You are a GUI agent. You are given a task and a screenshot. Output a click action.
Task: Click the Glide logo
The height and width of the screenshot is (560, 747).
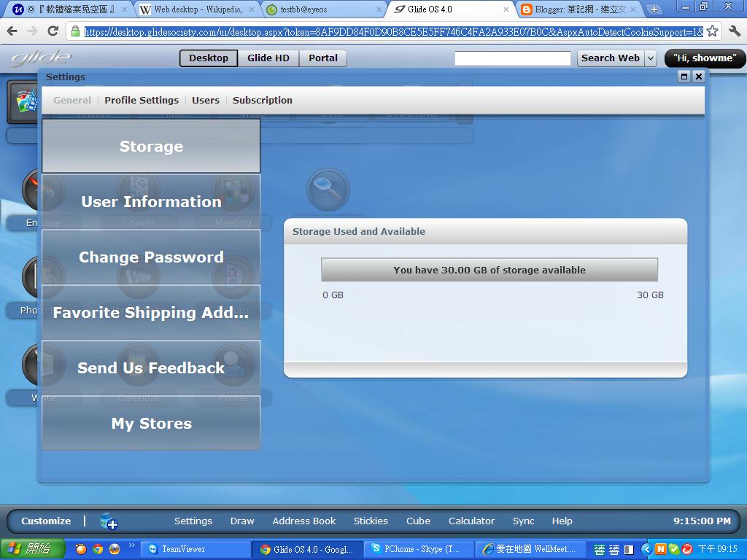41,58
